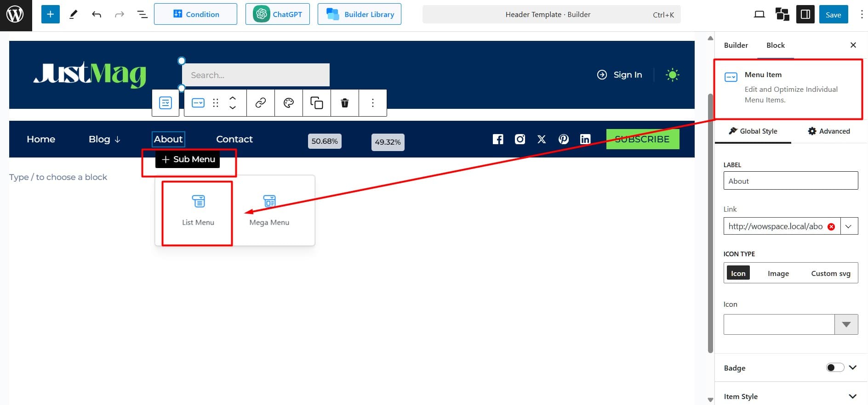The image size is (868, 405).
Task: Choose the Mega Menu option
Action: tap(269, 210)
